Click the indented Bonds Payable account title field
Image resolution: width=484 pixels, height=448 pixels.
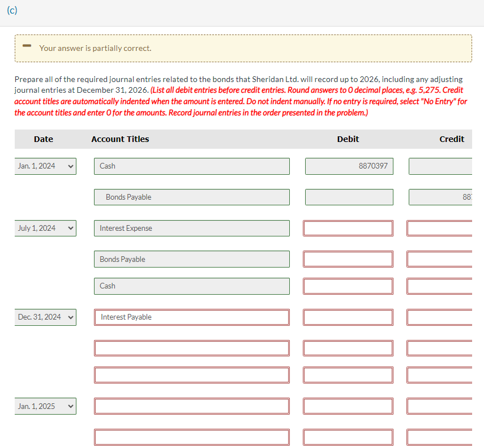(x=192, y=197)
